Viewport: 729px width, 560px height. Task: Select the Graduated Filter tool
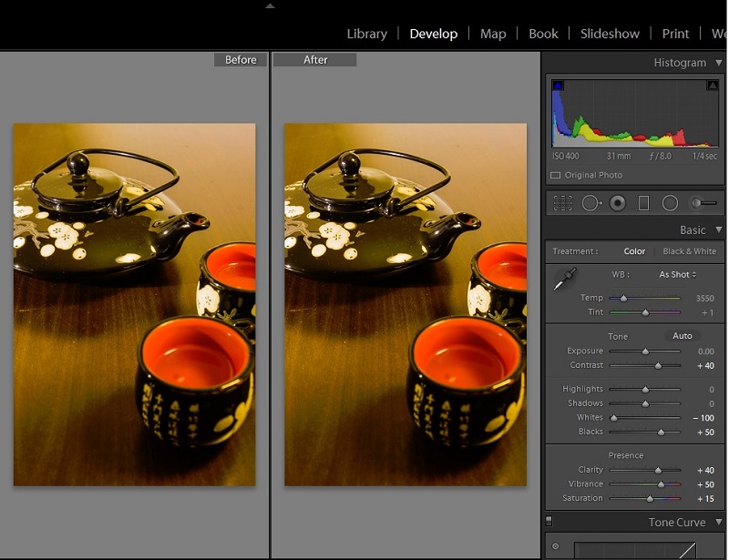coord(643,203)
